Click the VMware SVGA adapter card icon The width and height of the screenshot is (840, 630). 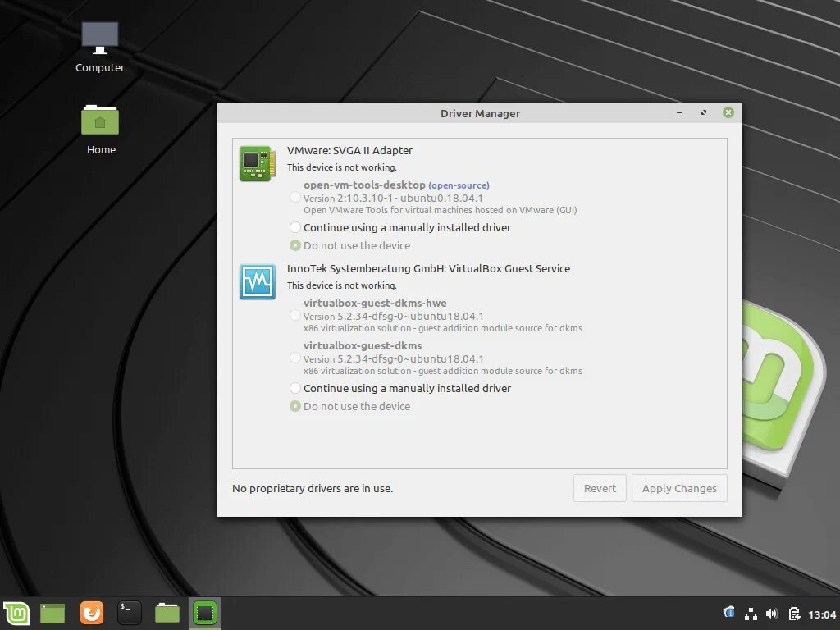coord(258,163)
